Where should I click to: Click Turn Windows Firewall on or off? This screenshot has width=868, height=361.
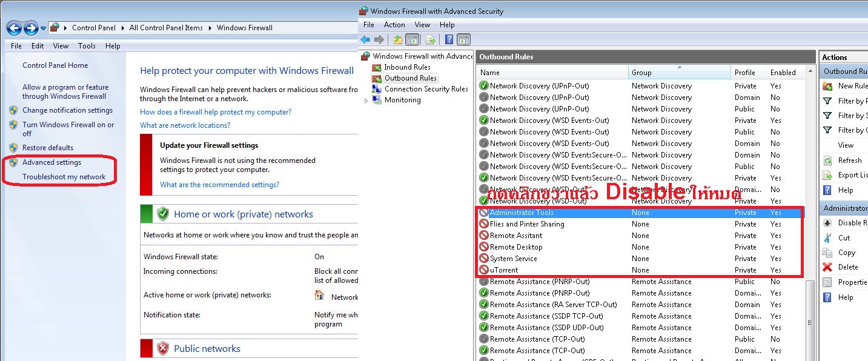point(68,129)
